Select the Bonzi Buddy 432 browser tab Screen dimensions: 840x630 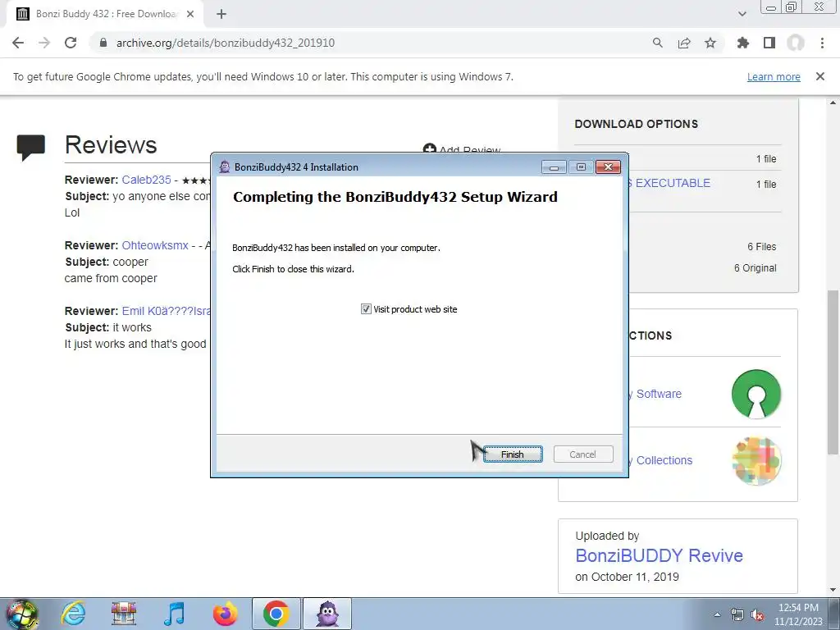click(x=105, y=14)
